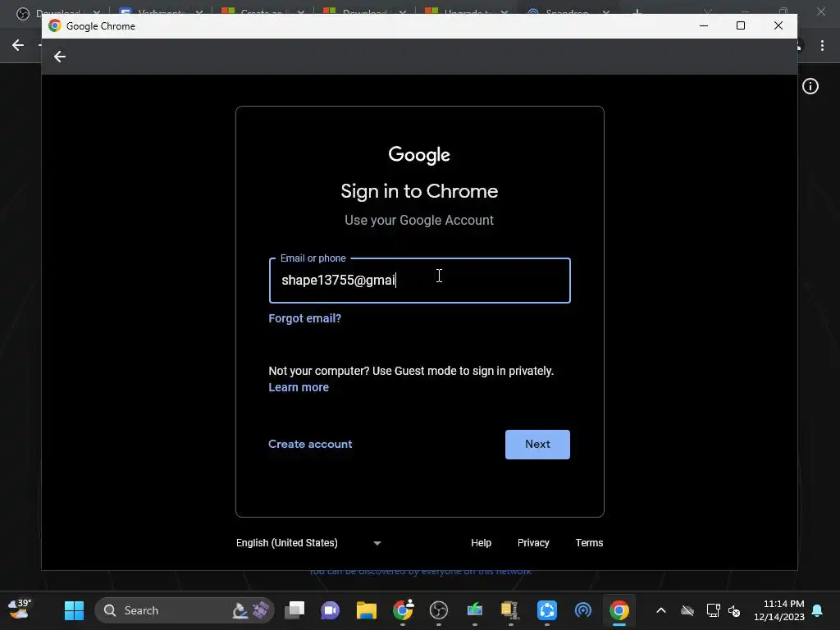
Task: Open the network display tray icon
Action: [713, 610]
